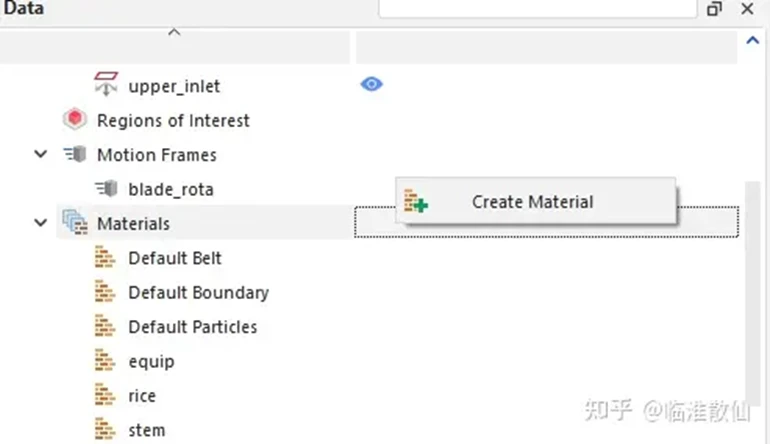
Task: Click the stem material icon
Action: (105, 429)
